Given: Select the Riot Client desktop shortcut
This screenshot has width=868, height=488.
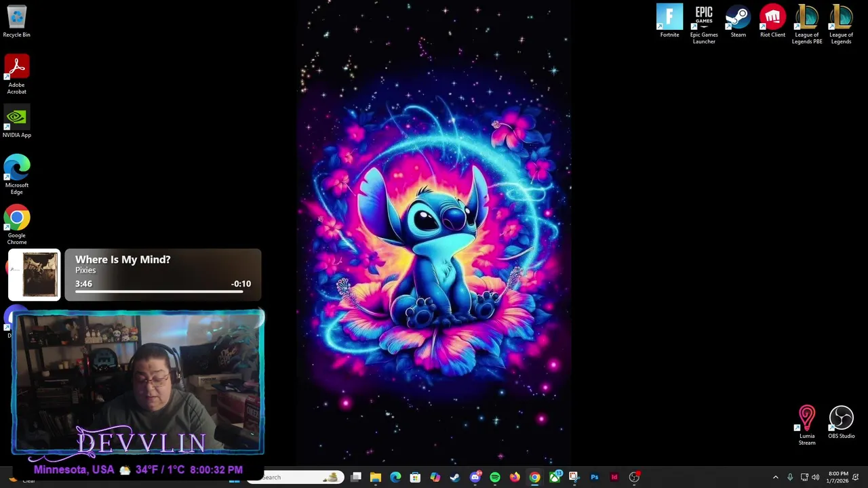Looking at the screenshot, I should click(772, 21).
